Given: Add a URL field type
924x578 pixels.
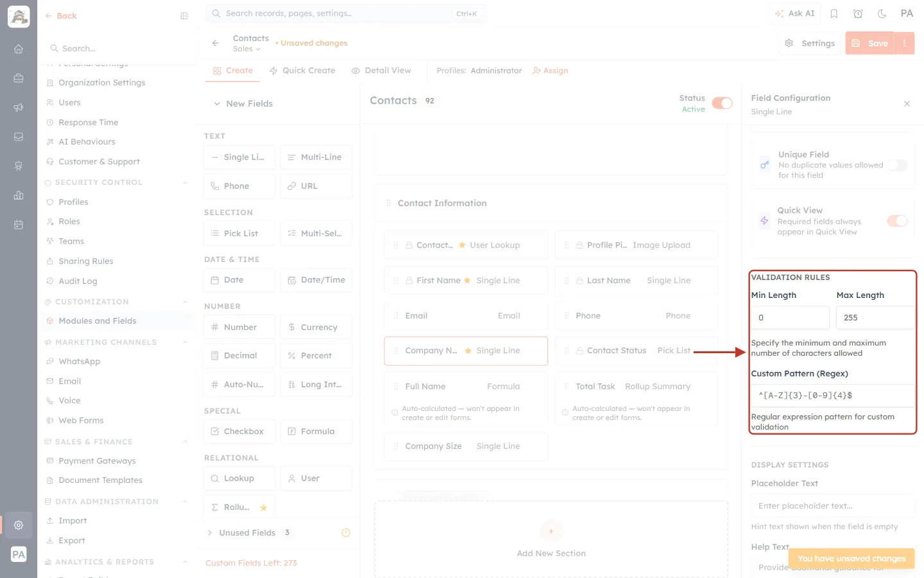Looking at the screenshot, I should (316, 186).
